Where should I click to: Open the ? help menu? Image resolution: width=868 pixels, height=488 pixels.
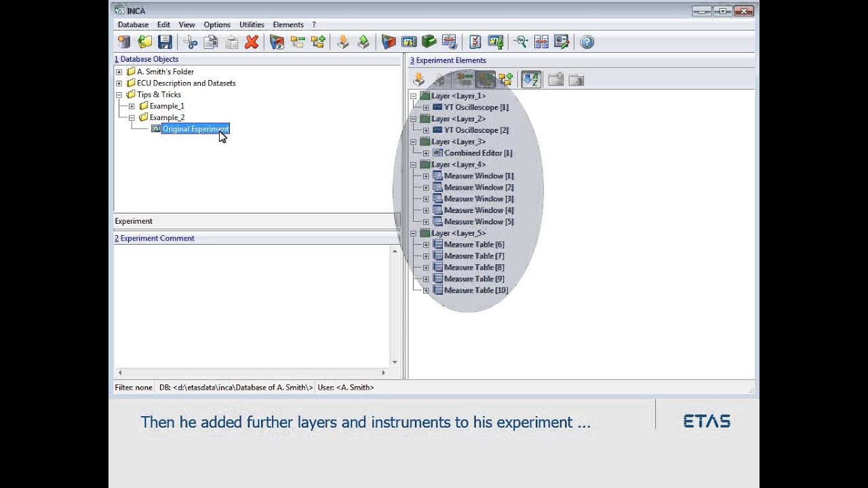coord(314,25)
